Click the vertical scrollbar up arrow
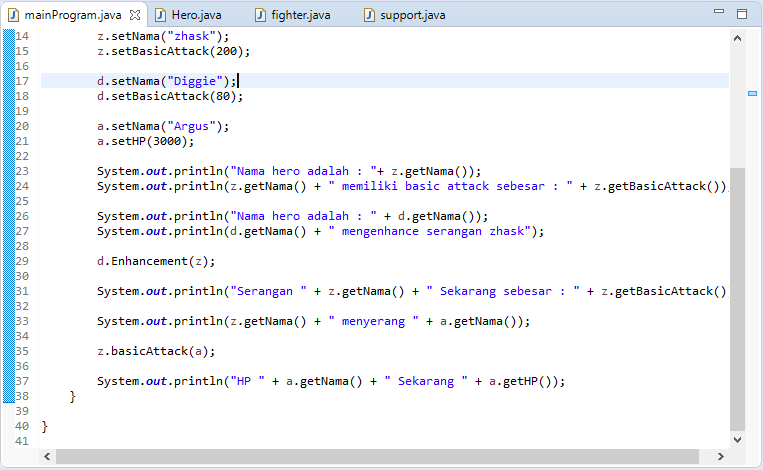This screenshot has height=470, width=763. 737,38
